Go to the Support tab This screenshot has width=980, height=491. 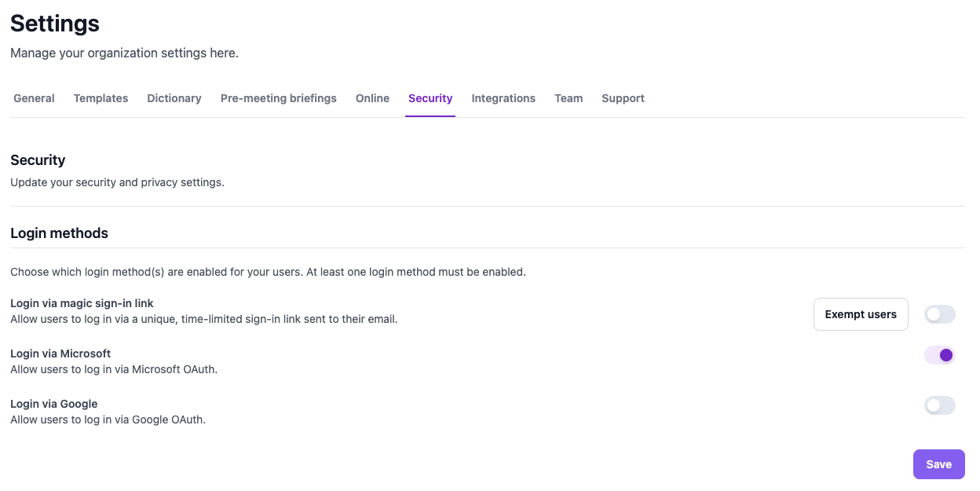[x=623, y=98]
